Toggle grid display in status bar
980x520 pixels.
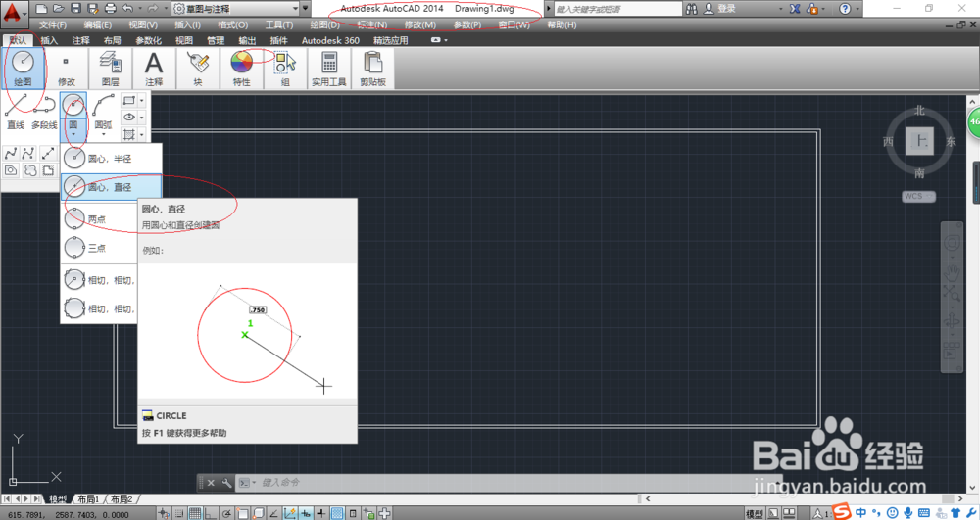pos(195,514)
